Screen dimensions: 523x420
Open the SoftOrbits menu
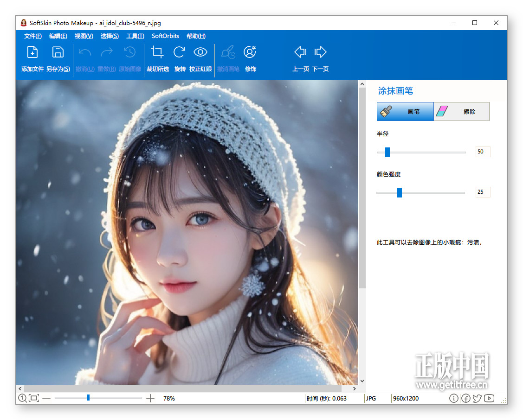165,36
